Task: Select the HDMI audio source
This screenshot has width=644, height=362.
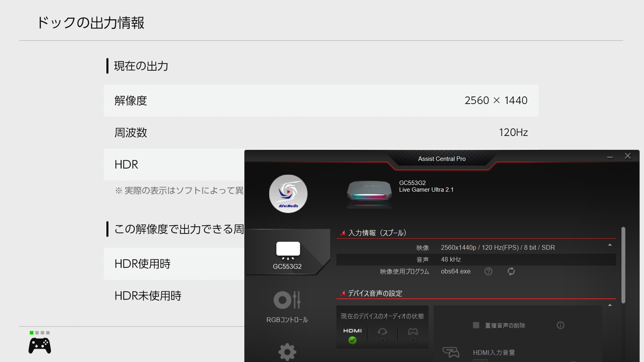Action: [352, 335]
